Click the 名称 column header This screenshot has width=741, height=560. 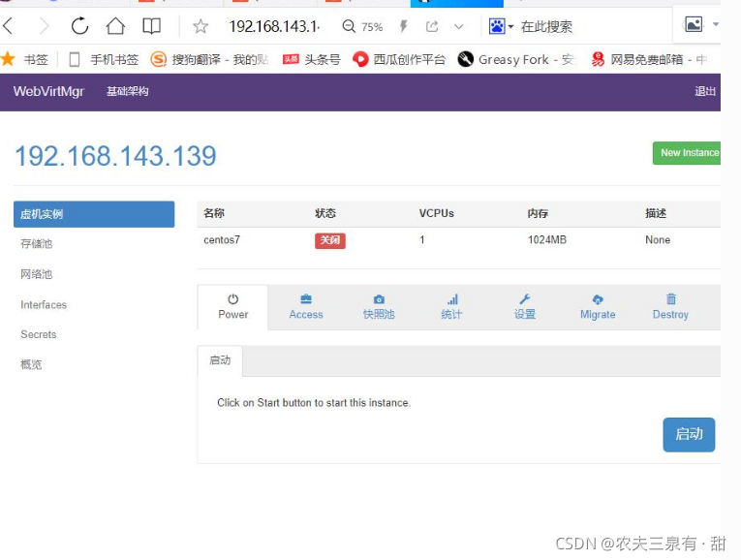pyautogui.click(x=214, y=213)
